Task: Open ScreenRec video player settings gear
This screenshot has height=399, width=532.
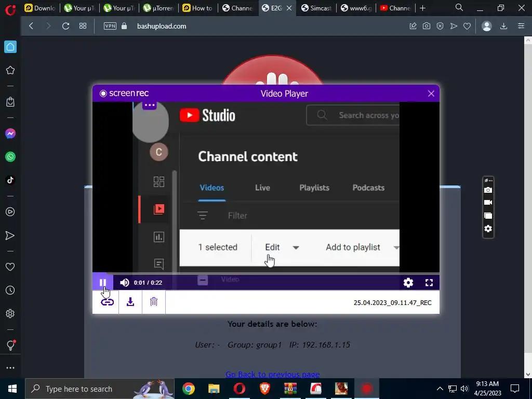Action: point(408,282)
